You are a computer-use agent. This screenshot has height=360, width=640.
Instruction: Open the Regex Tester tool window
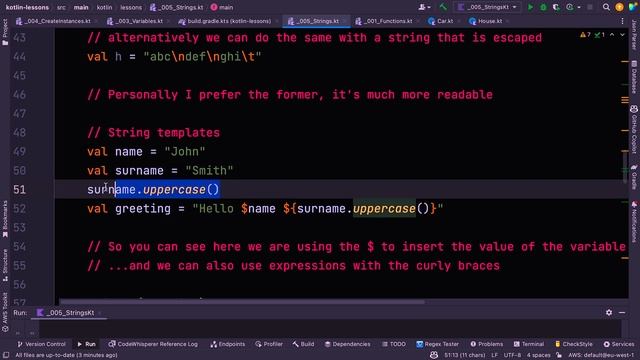coord(438,344)
